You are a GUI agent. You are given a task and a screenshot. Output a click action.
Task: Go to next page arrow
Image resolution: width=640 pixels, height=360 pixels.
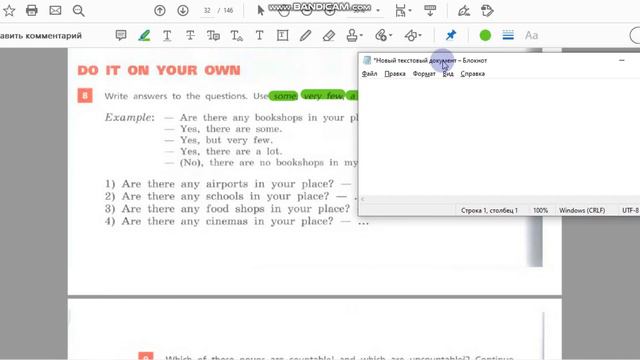point(183,11)
